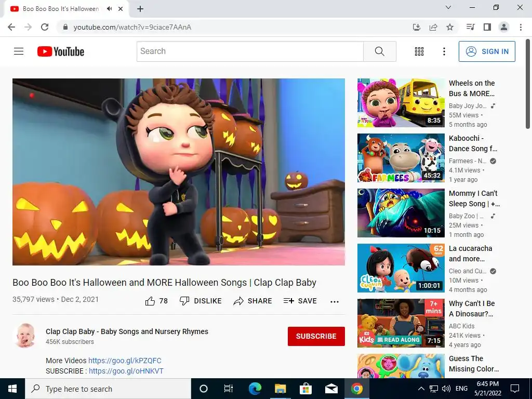Select the Boo Boo Boo It's Halloween tab
This screenshot has height=399, width=532.
coord(60,9)
